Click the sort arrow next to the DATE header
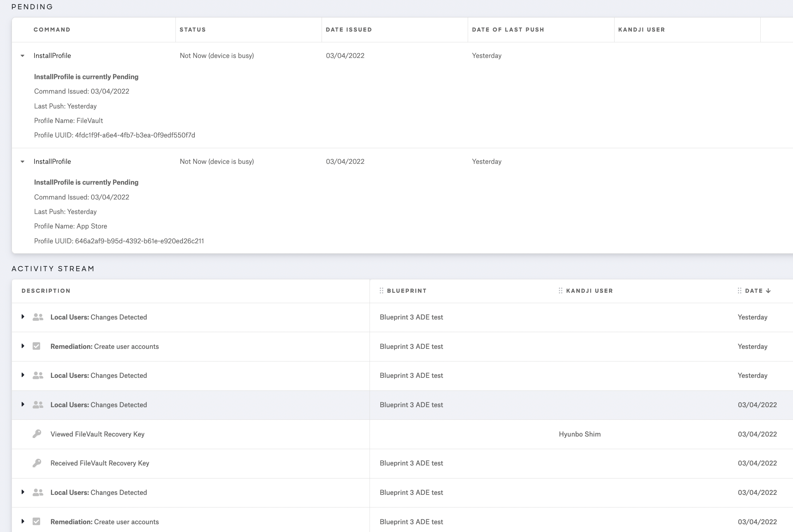Image resolution: width=793 pixels, height=532 pixels. tap(768, 291)
